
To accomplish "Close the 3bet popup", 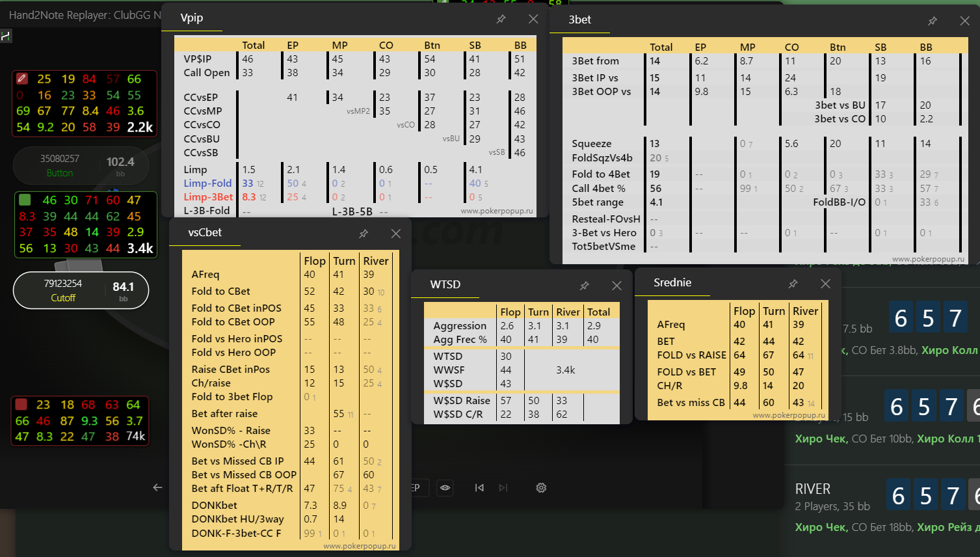I will 965,21.
